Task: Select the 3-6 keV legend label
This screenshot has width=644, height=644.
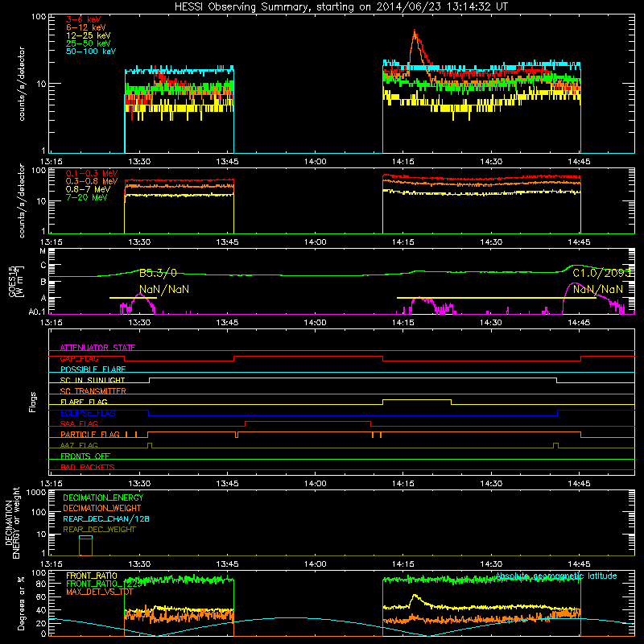Action: pyautogui.click(x=84, y=19)
